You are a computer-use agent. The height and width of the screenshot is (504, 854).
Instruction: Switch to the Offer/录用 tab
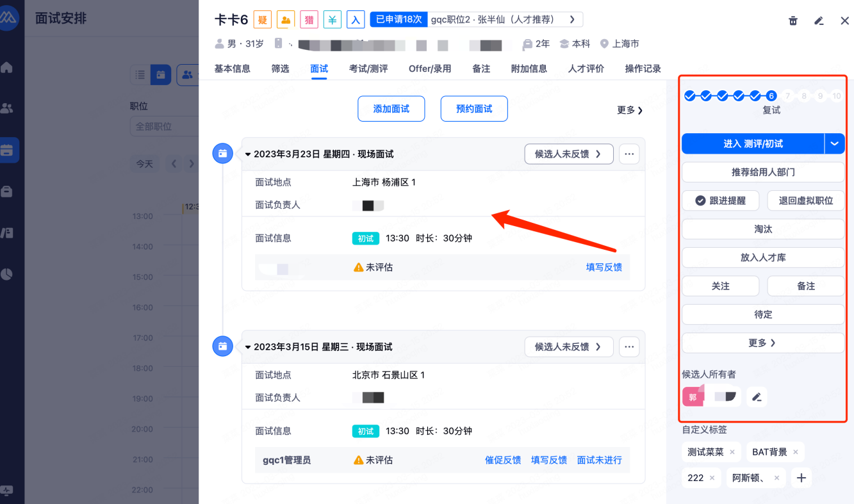430,69
